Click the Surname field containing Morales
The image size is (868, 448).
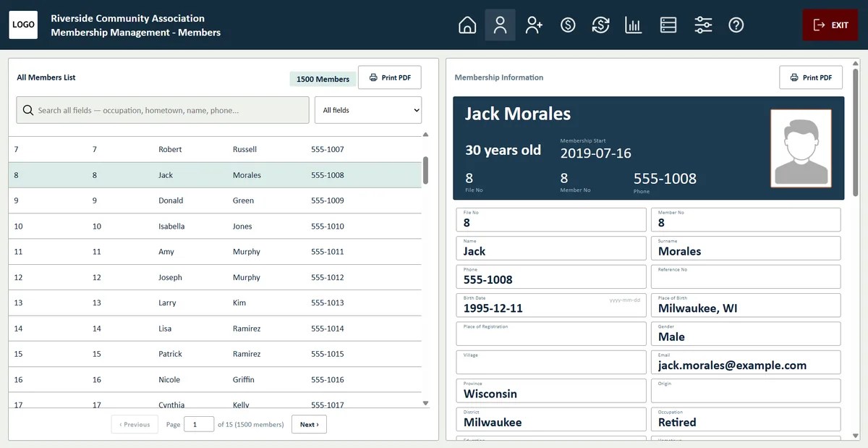pos(746,248)
